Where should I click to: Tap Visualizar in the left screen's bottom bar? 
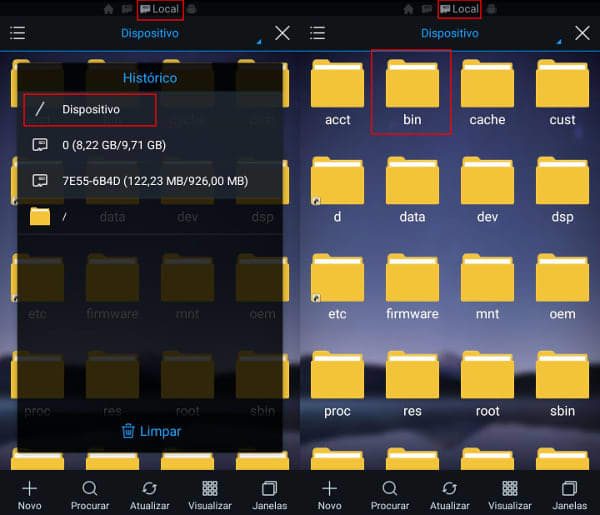pyautogui.click(x=210, y=495)
